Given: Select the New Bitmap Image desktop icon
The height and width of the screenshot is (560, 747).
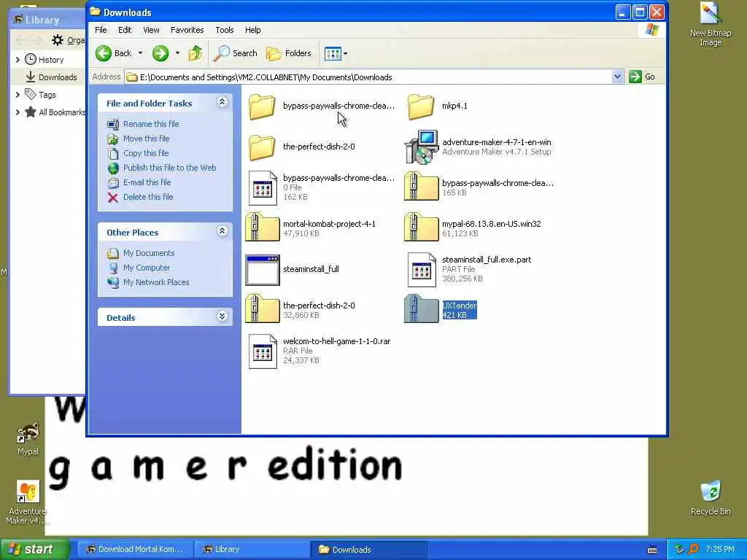Looking at the screenshot, I should coord(710,24).
